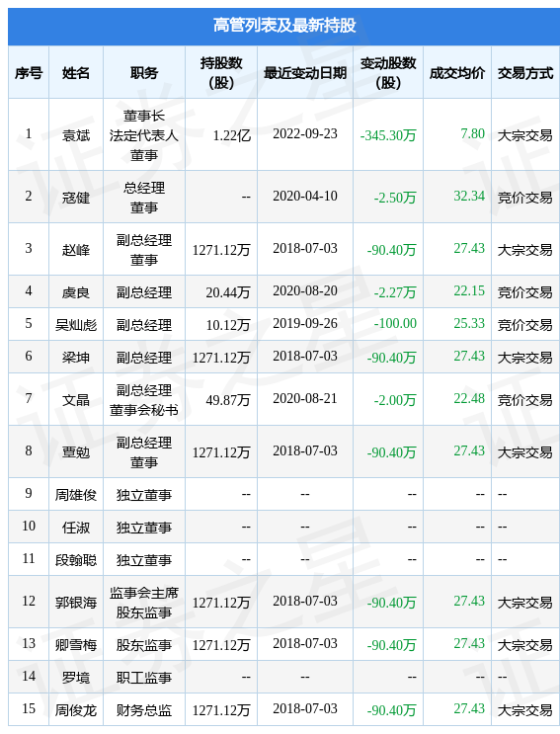Click the 1.22亿 shareholding value

coord(231,135)
